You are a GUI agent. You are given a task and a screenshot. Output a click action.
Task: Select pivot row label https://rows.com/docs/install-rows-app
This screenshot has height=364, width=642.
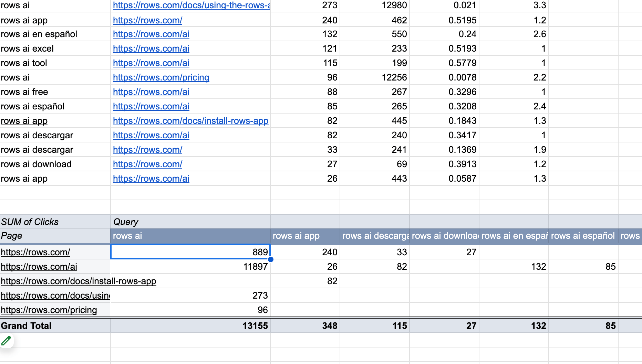[x=79, y=281]
